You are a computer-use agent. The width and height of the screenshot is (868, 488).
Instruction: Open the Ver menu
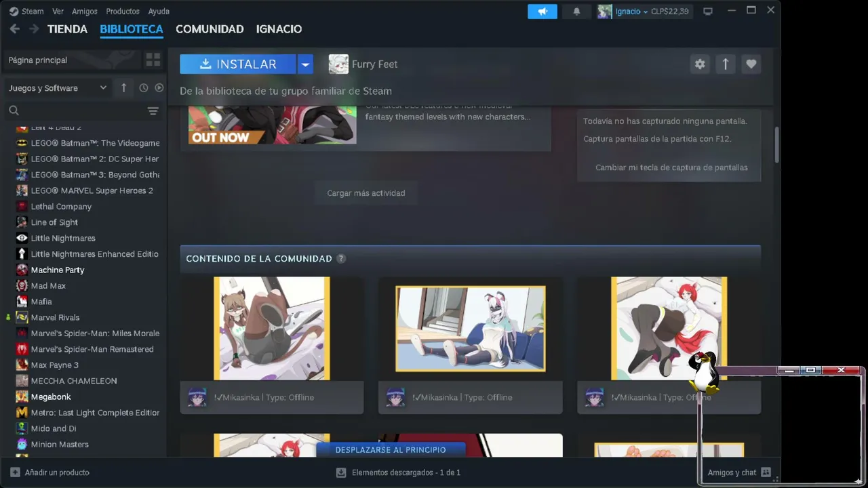[x=58, y=12]
